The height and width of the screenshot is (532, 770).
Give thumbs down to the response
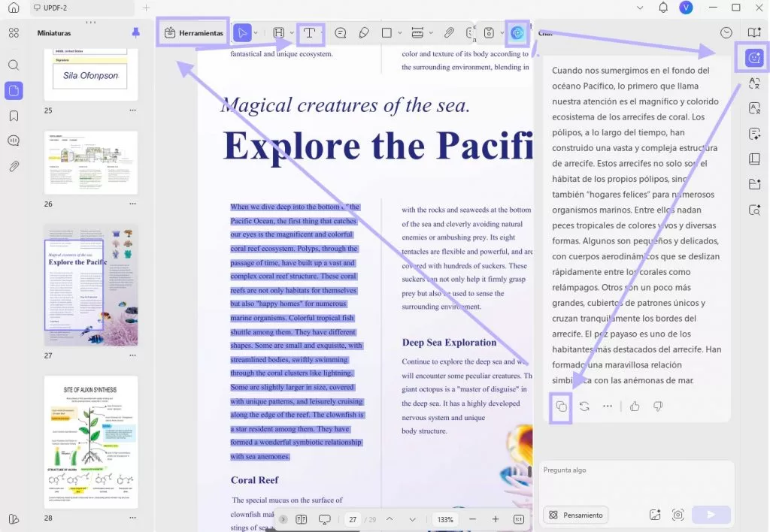pyautogui.click(x=658, y=407)
